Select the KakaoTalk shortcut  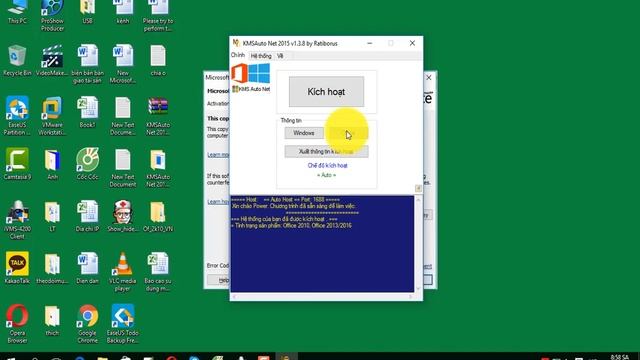point(17,268)
